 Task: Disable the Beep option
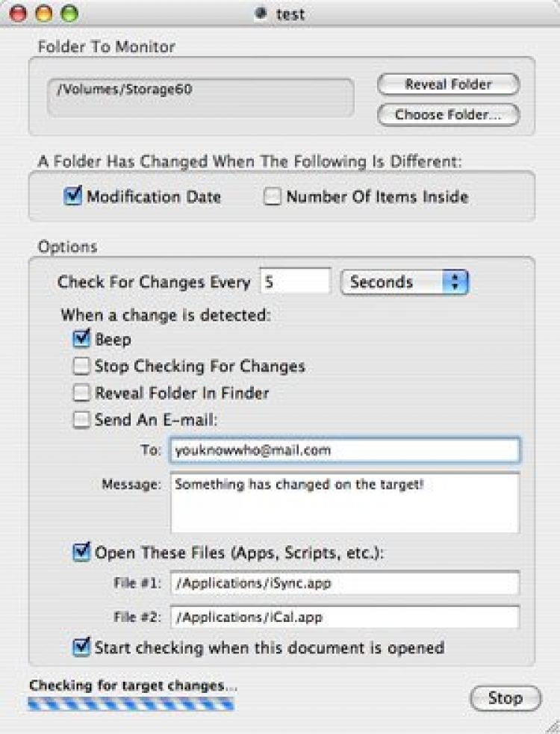tap(81, 340)
